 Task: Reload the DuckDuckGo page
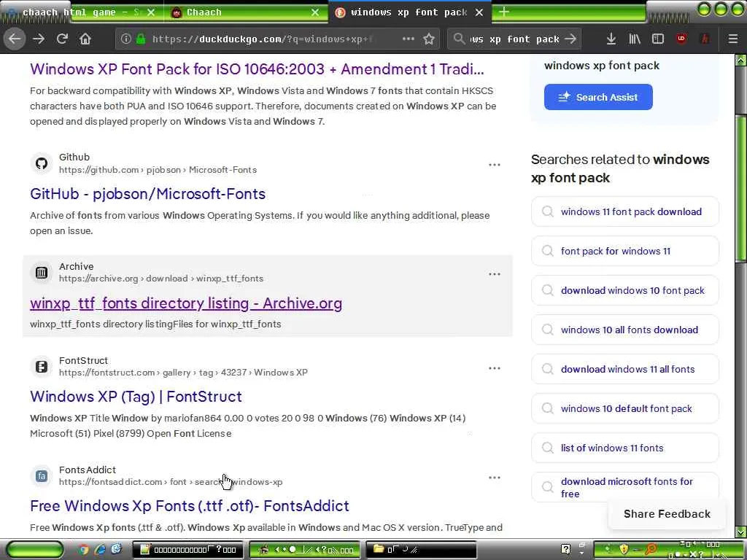[x=62, y=39]
